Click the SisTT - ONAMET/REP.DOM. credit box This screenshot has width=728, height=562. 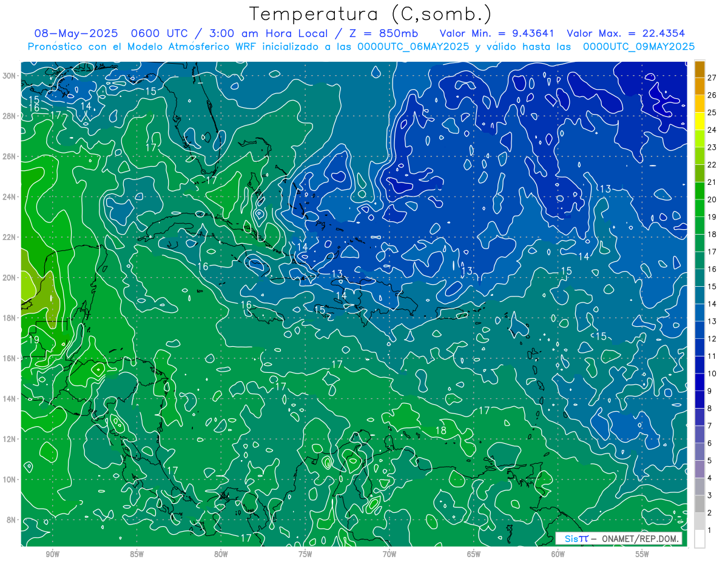[619, 538]
